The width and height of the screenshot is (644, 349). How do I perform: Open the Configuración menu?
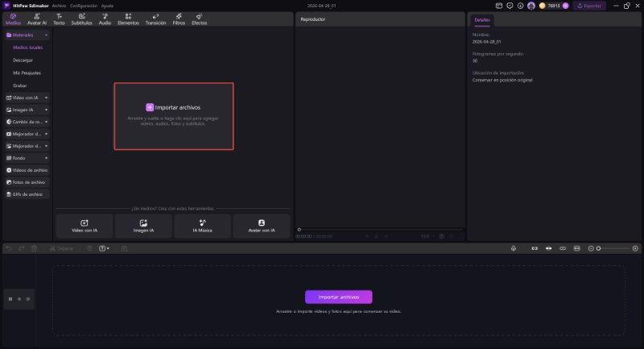84,6
